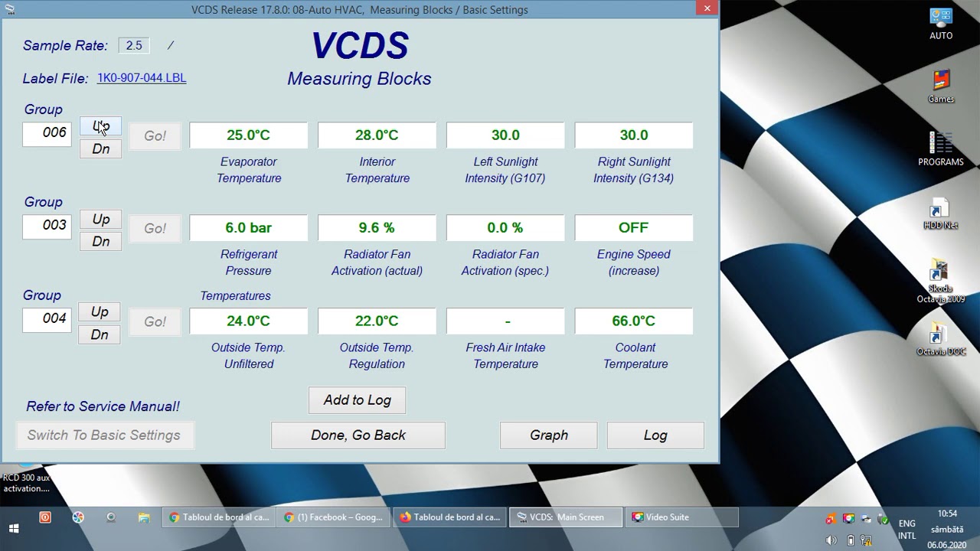980x551 pixels.
Task: Select Engine Speed value OFF
Action: (x=634, y=228)
